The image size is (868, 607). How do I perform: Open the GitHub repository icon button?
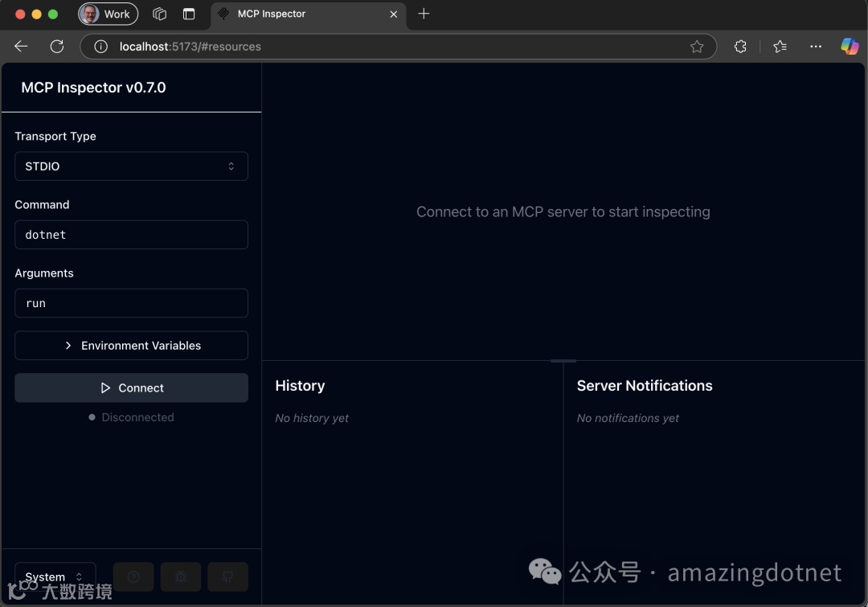pos(227,576)
